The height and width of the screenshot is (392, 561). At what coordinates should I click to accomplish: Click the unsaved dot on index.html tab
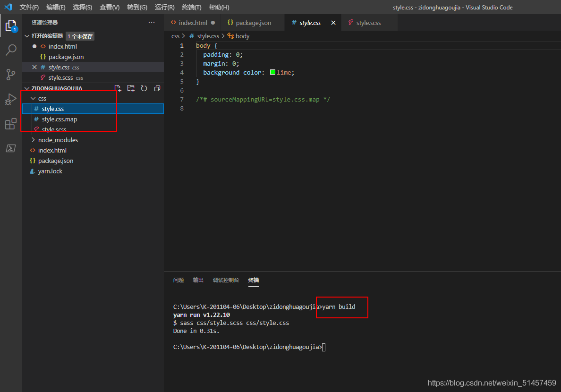[213, 23]
